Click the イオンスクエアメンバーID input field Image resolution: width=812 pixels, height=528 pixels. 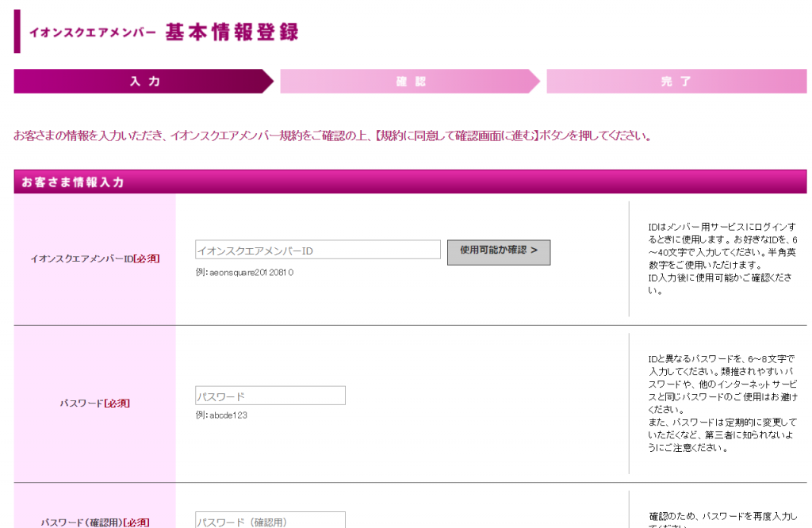pos(317,250)
